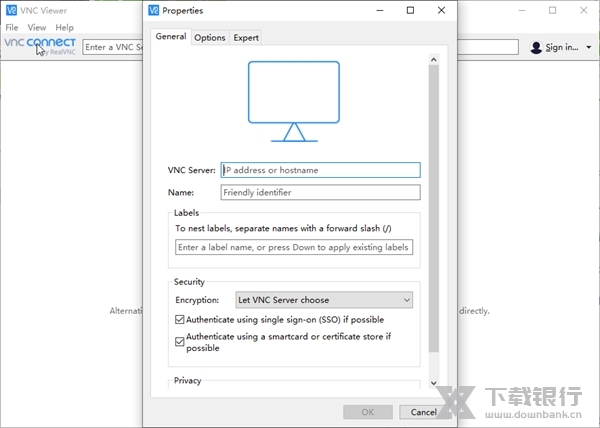Open the File menu
The image size is (600, 428).
coord(12,28)
